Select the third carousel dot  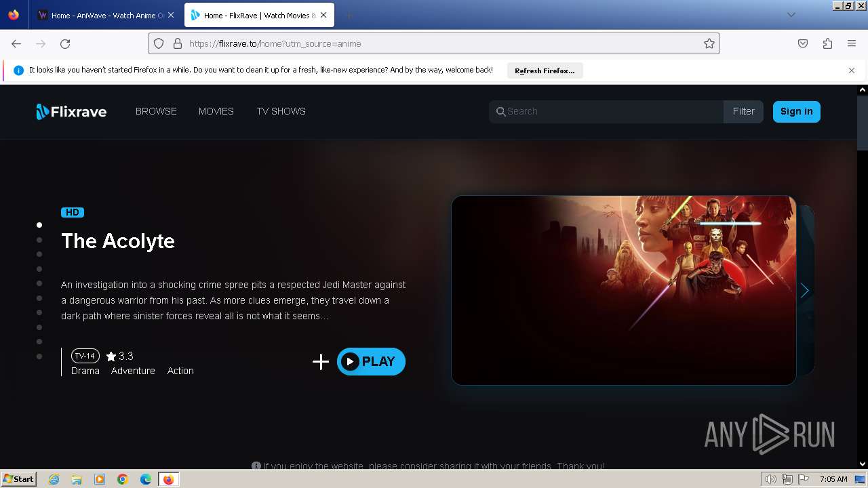point(39,254)
